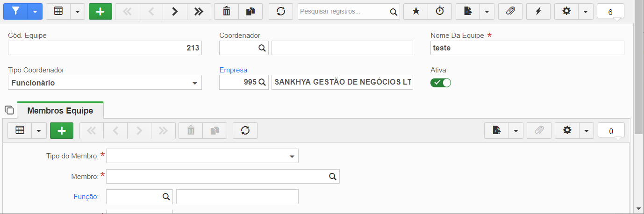Add a new record with the top green plus
This screenshot has width=644, height=214.
click(x=100, y=12)
